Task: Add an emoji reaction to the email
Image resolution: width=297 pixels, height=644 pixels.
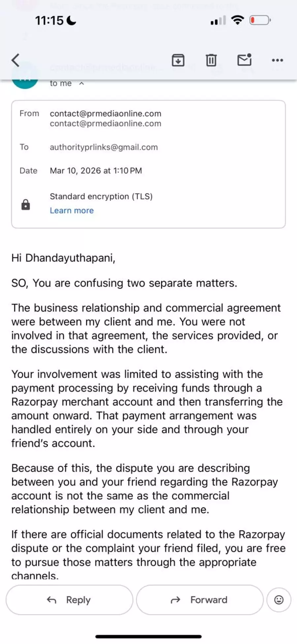Action: pos(279,599)
